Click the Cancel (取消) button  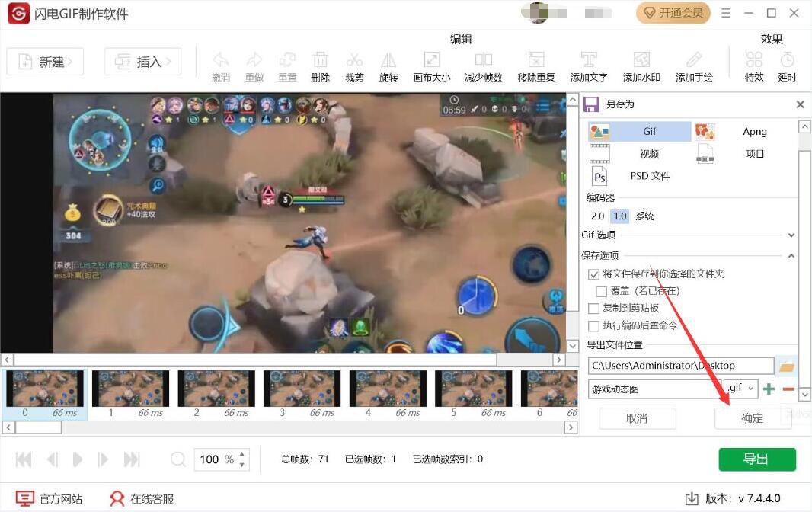(x=637, y=418)
